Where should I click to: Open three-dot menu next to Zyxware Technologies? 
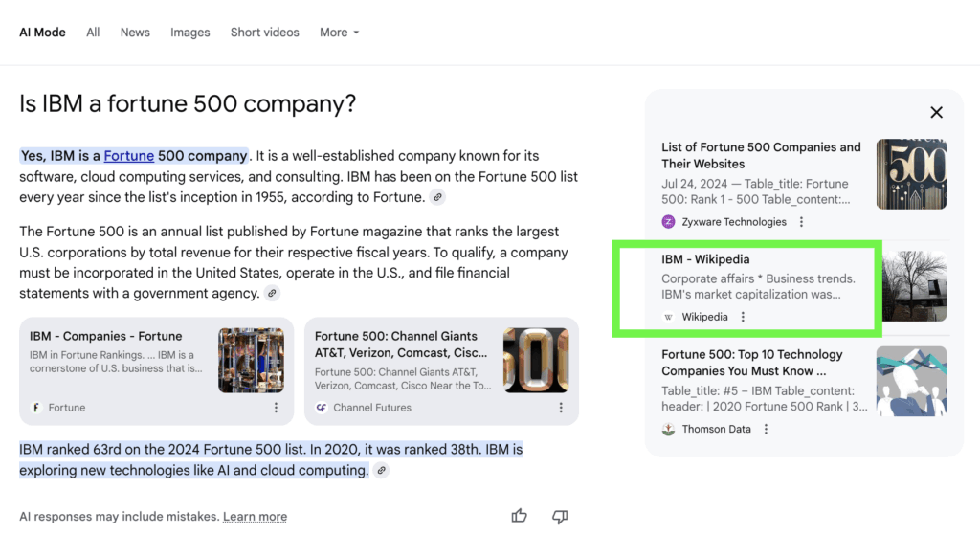801,222
